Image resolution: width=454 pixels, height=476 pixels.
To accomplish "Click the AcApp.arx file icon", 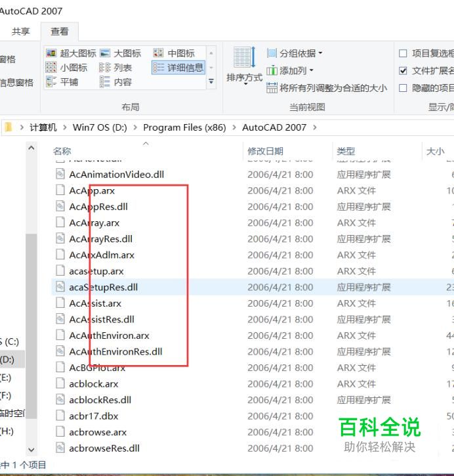I will click(60, 190).
